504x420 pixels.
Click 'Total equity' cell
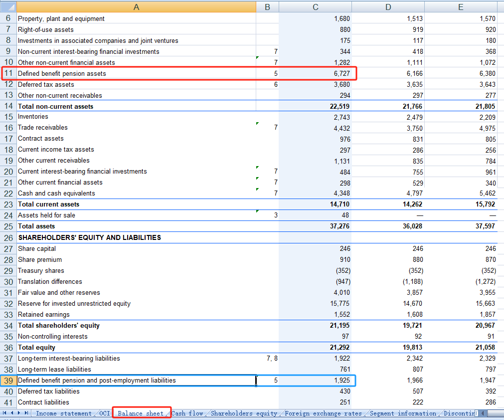(x=136, y=347)
